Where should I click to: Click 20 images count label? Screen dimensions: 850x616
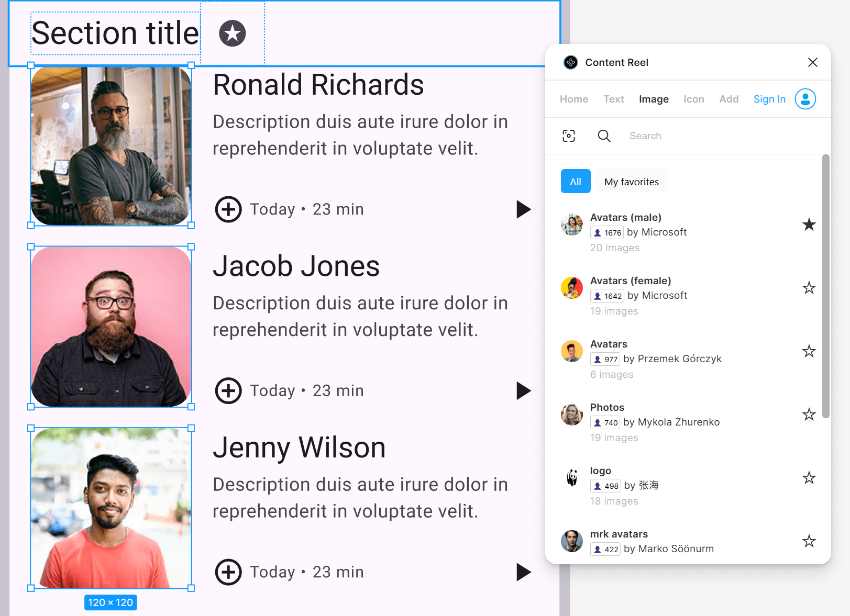[615, 248]
